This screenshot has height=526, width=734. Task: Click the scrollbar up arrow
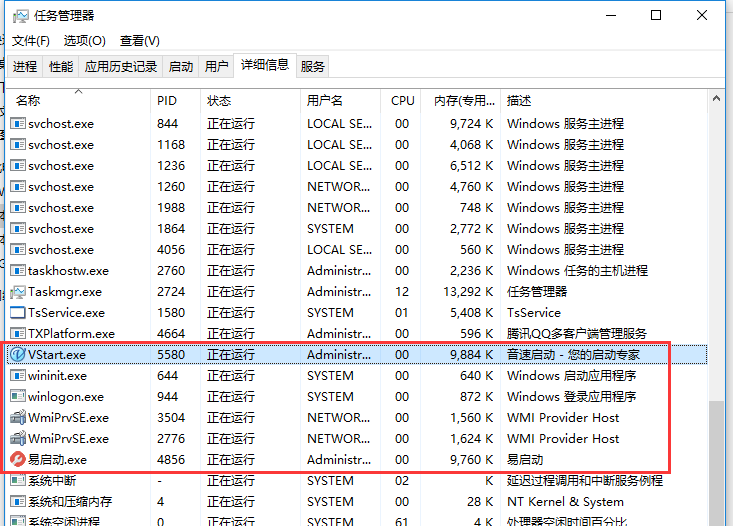[x=716, y=98]
